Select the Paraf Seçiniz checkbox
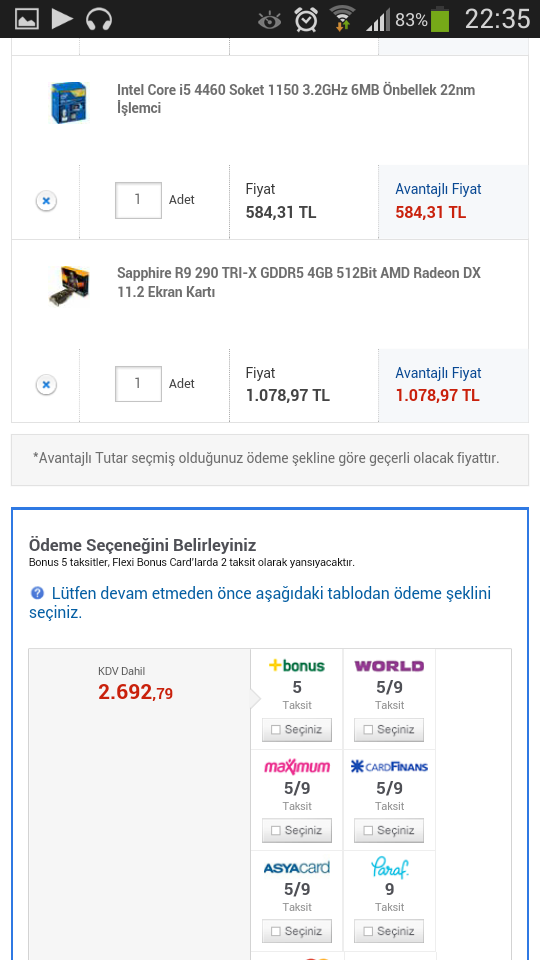The width and height of the screenshot is (540, 960). click(389, 931)
